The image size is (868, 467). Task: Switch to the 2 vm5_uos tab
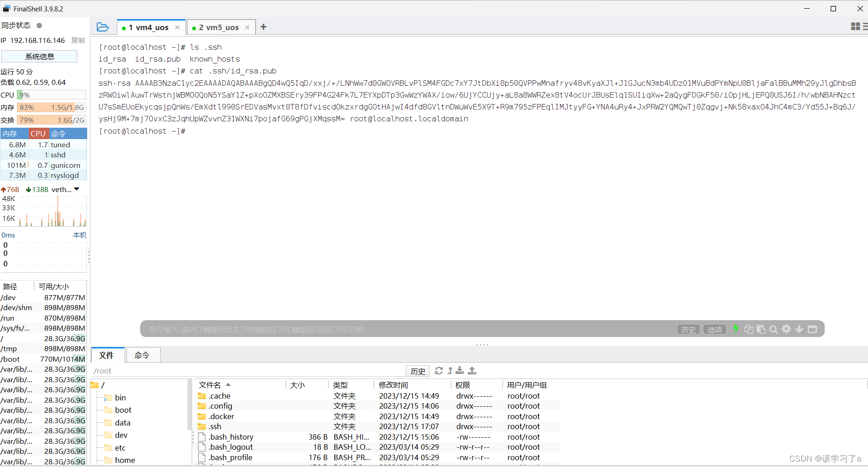click(x=221, y=27)
